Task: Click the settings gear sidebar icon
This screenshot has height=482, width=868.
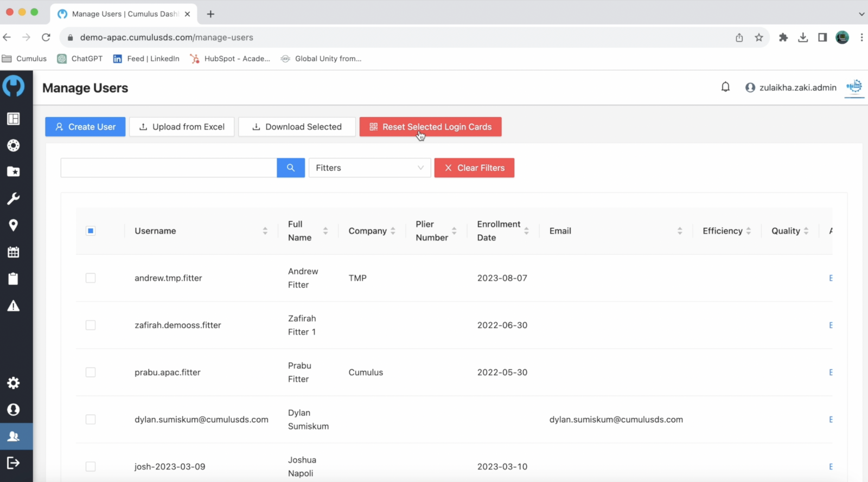Action: (x=14, y=383)
